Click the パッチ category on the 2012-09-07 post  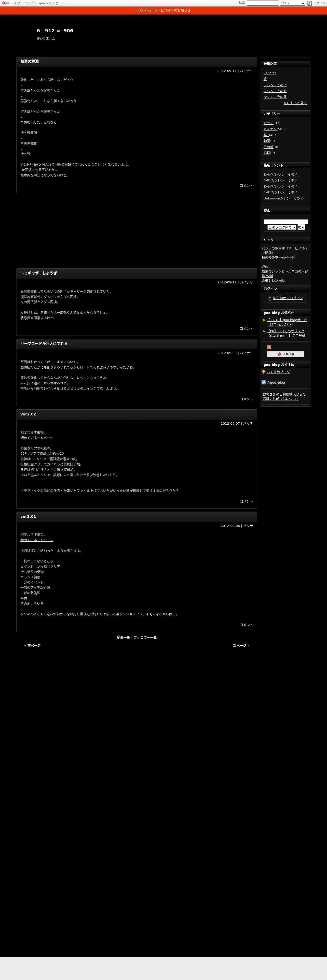[248, 423]
